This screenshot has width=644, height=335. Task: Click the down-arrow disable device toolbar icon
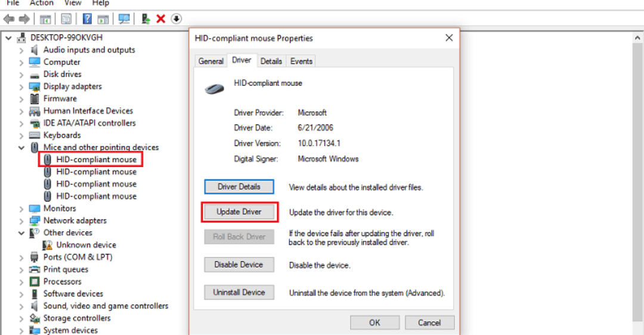[x=176, y=19]
